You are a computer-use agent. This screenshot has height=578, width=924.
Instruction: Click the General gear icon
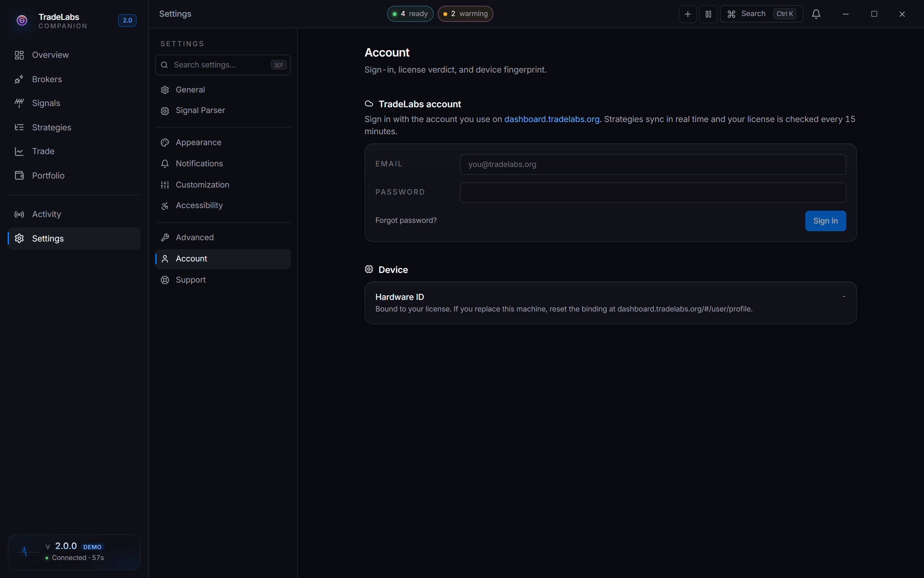(x=165, y=90)
